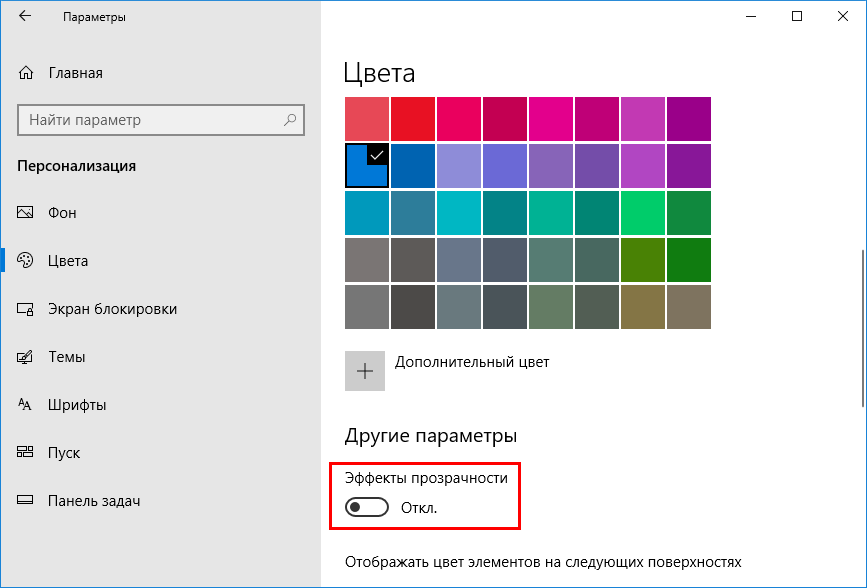
Task: Click the Пуск start icon
Action: pos(26,453)
